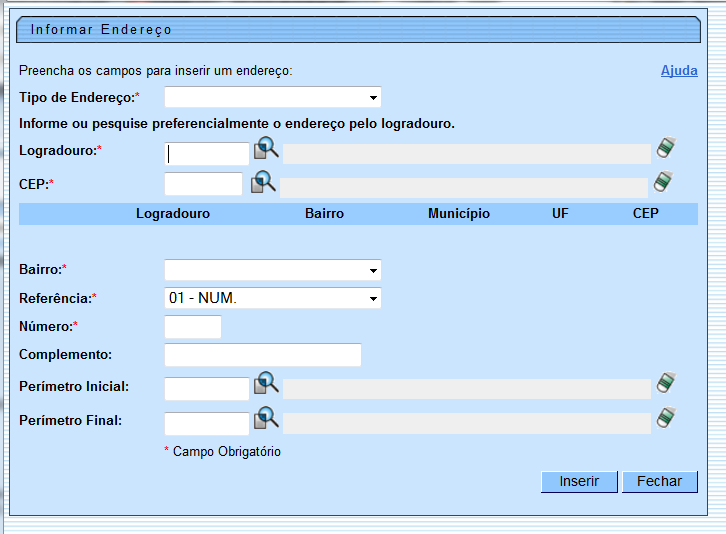Viewport: 726px width, 534px height.
Task: Click the Complemento text field
Action: point(262,355)
